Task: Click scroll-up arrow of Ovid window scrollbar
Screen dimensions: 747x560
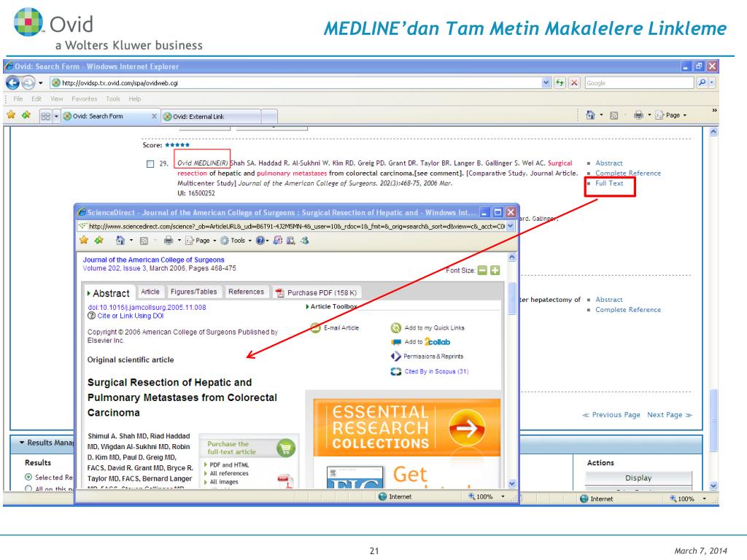Action: click(713, 132)
